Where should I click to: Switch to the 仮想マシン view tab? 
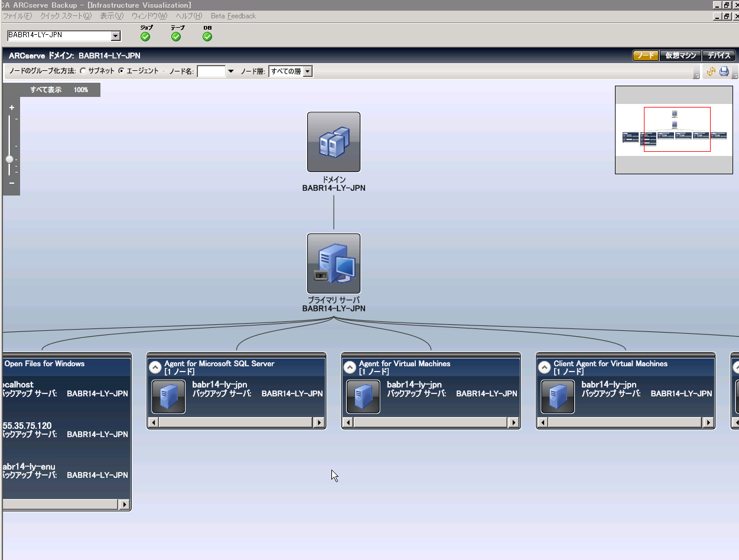(681, 56)
